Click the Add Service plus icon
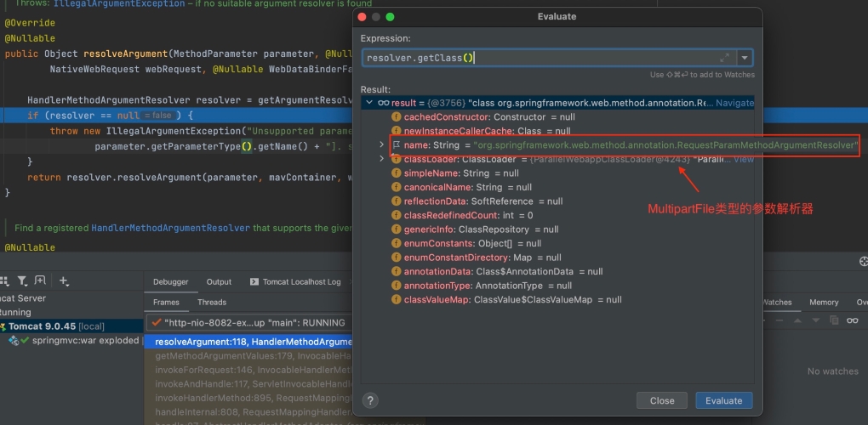This screenshot has height=425, width=868. coord(64,280)
